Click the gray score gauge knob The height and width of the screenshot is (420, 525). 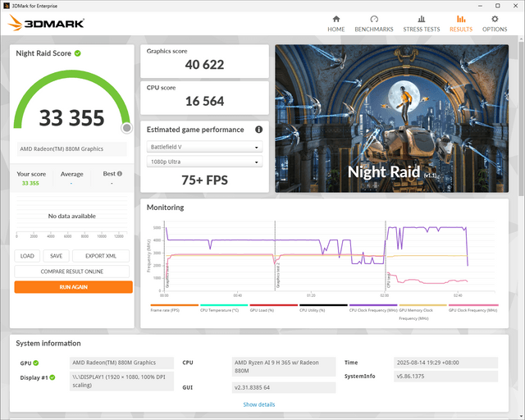click(126, 128)
